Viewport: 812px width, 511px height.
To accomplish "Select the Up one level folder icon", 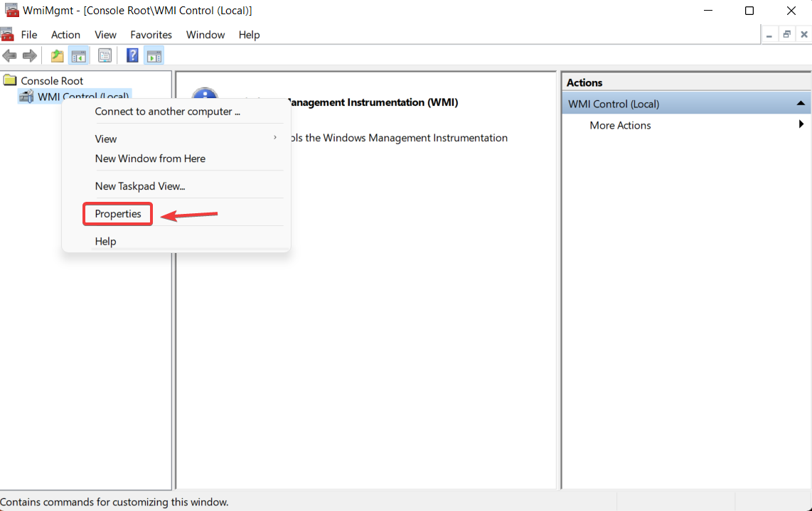I will point(56,55).
